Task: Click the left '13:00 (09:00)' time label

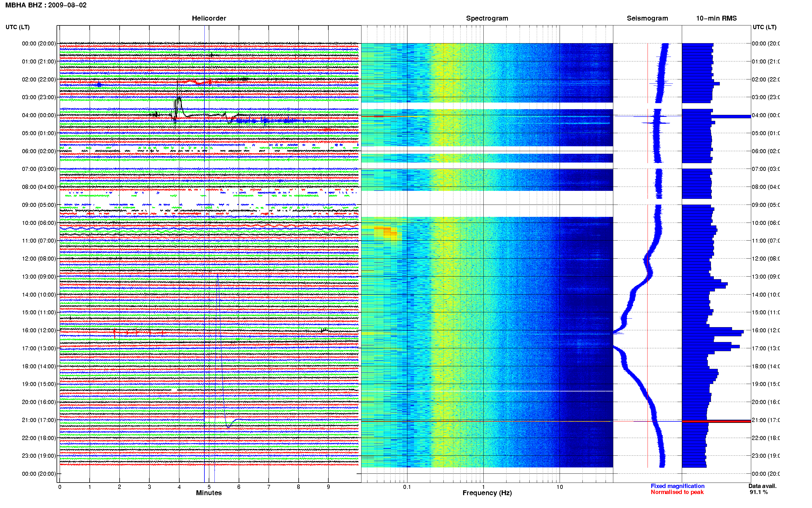Action: [x=39, y=277]
